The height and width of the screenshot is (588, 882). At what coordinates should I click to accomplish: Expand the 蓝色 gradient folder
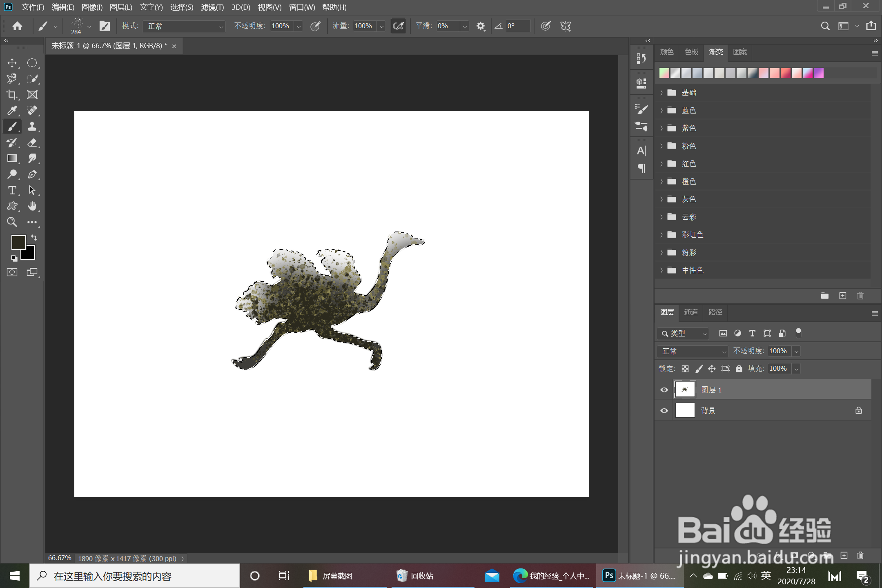661,110
